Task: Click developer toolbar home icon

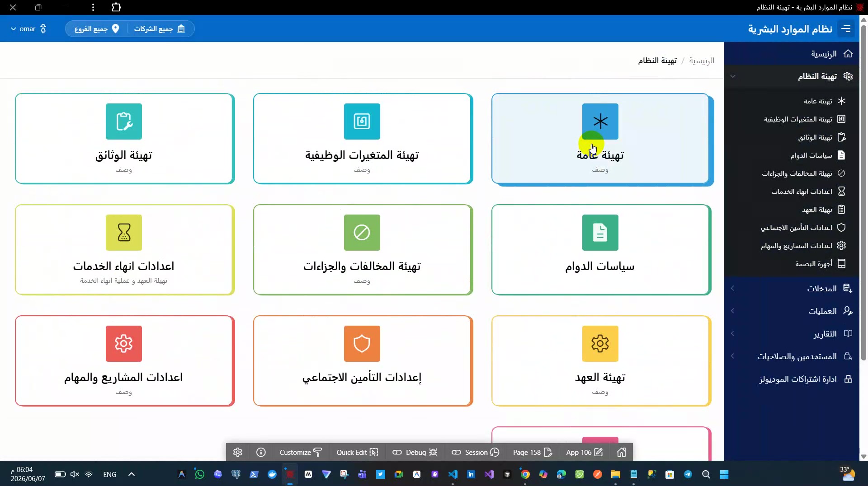Action: pyautogui.click(x=622, y=452)
